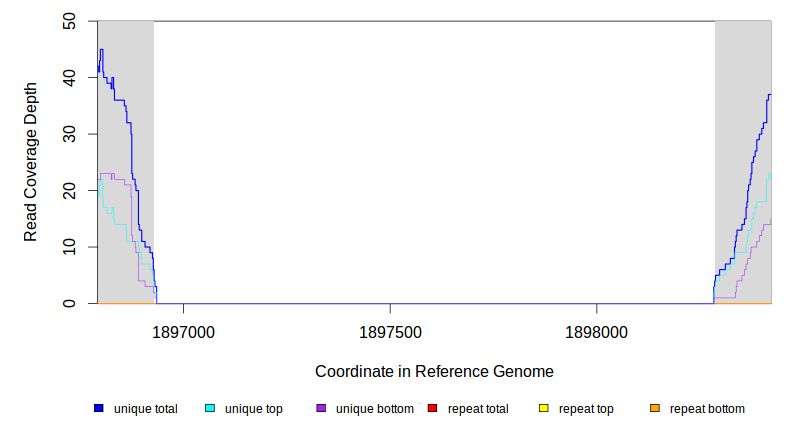
Task: Click the cyan unique top legend swatch
Action: (210, 408)
